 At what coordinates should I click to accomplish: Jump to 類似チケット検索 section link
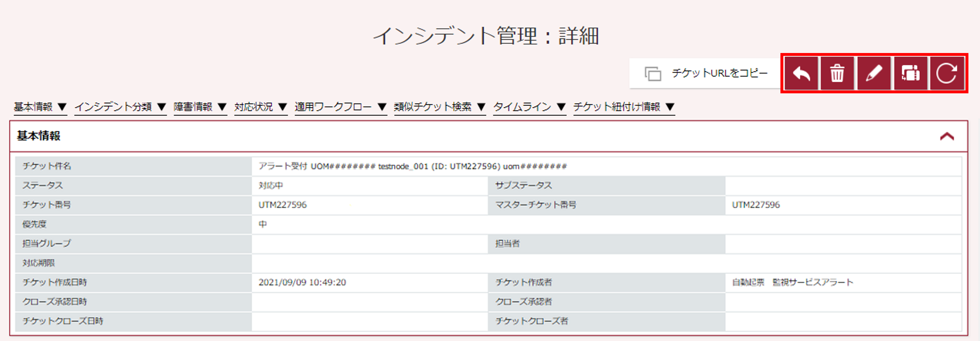[x=440, y=107]
